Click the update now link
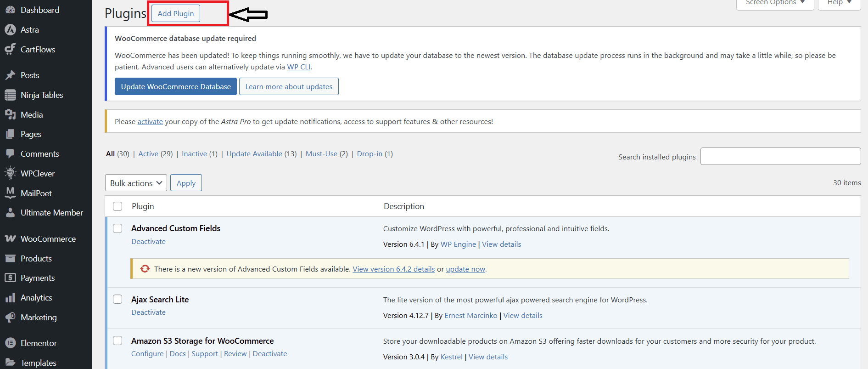The height and width of the screenshot is (369, 868). pos(465,269)
